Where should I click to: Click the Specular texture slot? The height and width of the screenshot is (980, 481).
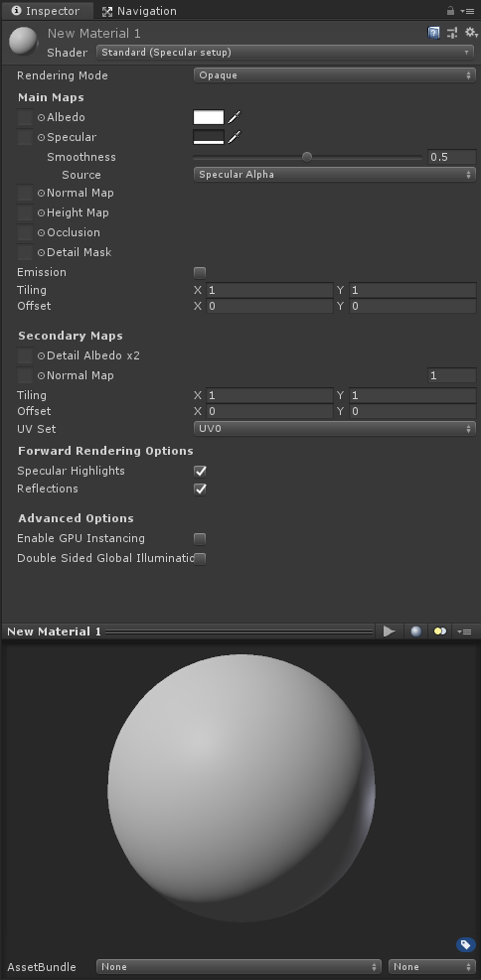coord(25,137)
